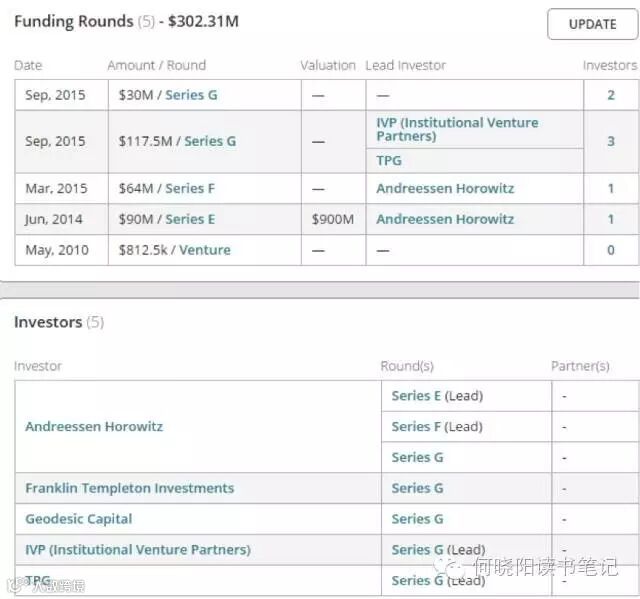Open IVP (Institutional Venture Partners) lead investor link

[x=457, y=129]
